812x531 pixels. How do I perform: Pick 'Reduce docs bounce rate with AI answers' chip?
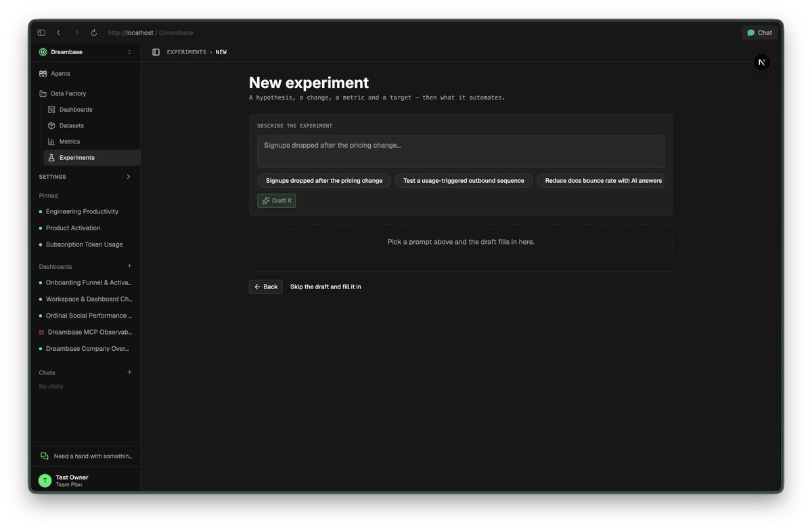pos(601,181)
